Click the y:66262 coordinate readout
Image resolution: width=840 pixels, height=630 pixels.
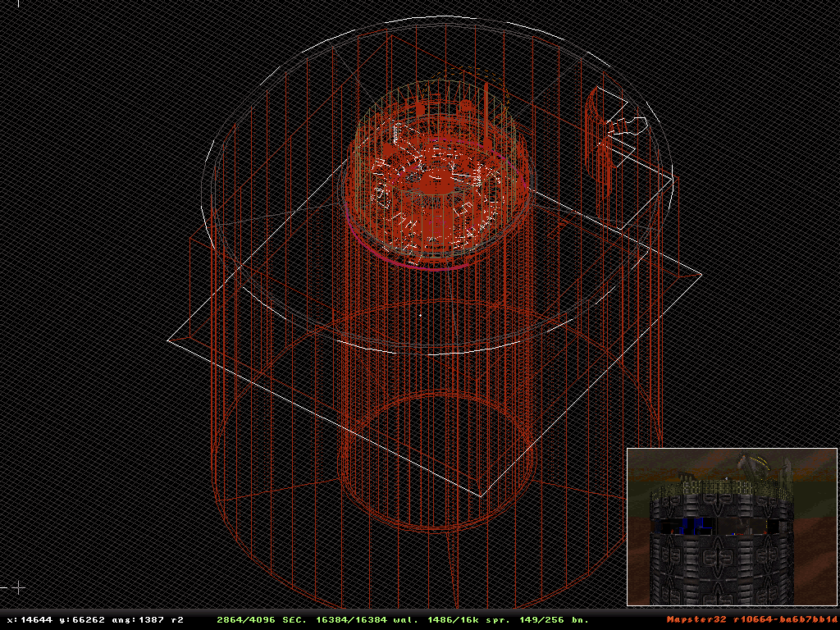pos(82,620)
